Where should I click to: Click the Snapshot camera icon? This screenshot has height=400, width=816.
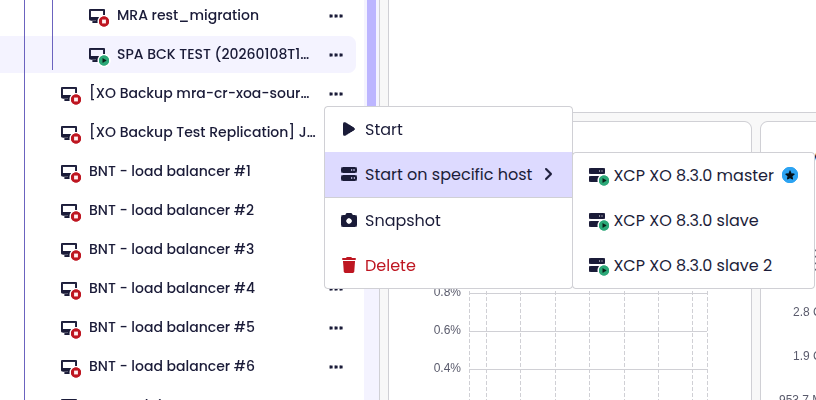coord(348,221)
